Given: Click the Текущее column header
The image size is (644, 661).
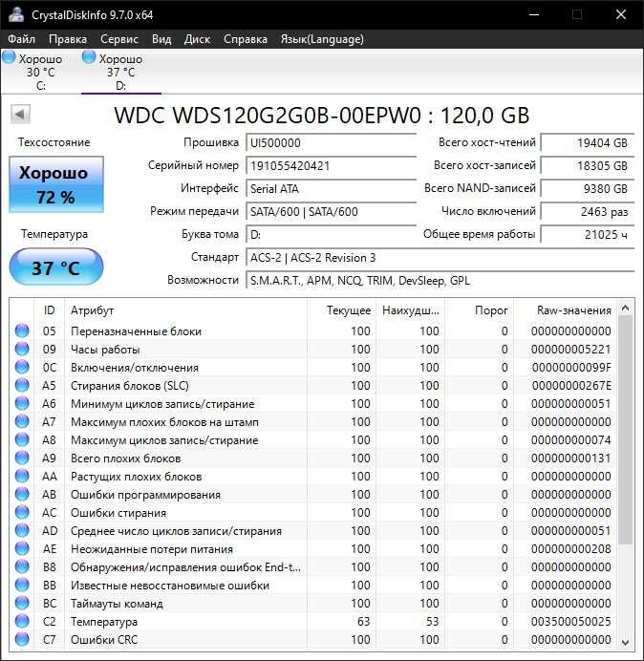Looking at the screenshot, I should click(x=342, y=310).
